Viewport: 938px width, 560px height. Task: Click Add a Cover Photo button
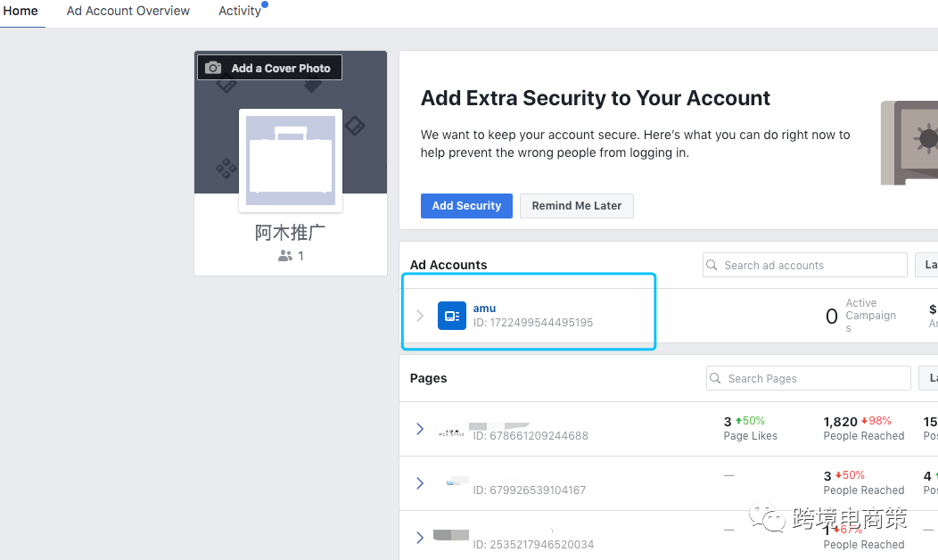pos(270,68)
